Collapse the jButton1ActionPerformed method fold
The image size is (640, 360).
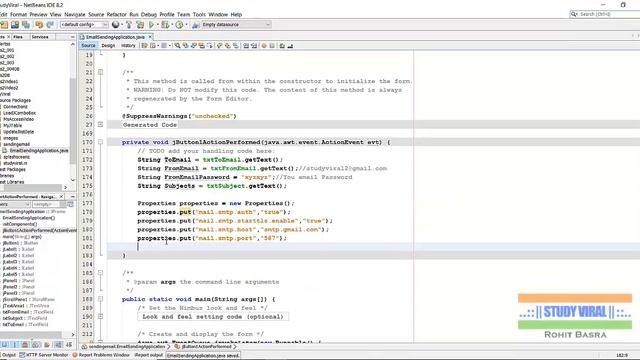click(100, 142)
